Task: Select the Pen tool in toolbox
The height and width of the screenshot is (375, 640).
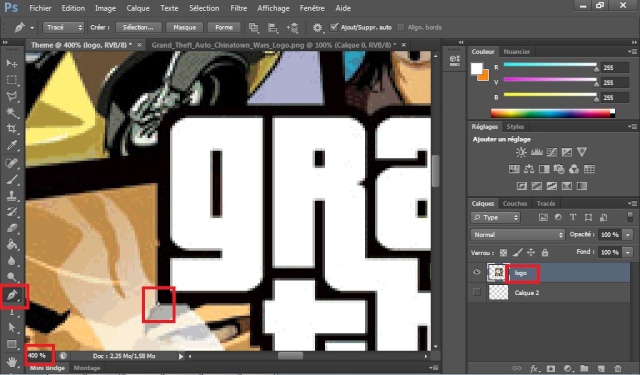Action: pos(12,295)
